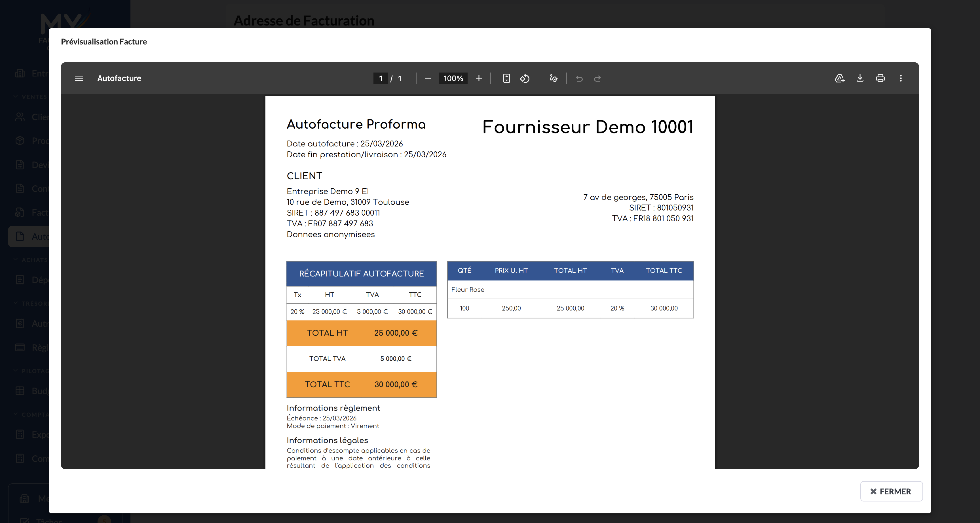The width and height of the screenshot is (980, 523).
Task: Click the Export calculator icon in sidebar
Action: pos(20,434)
